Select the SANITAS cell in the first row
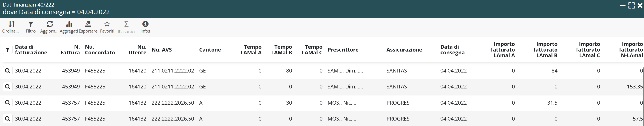The height and width of the screenshot is (126, 644). pos(396,71)
